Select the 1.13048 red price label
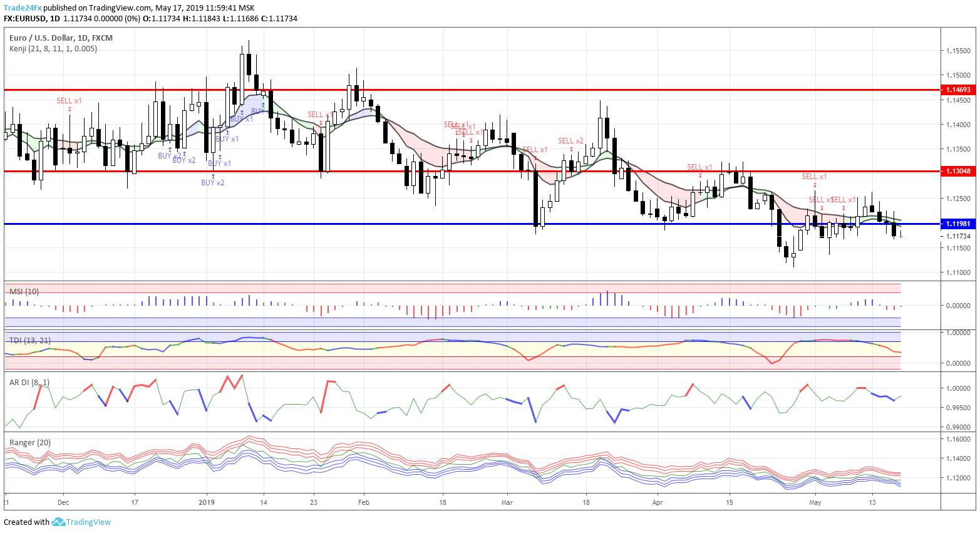 958,171
